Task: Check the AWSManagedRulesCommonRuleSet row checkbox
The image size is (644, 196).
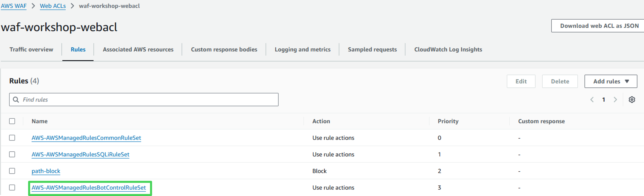Action: click(12, 138)
